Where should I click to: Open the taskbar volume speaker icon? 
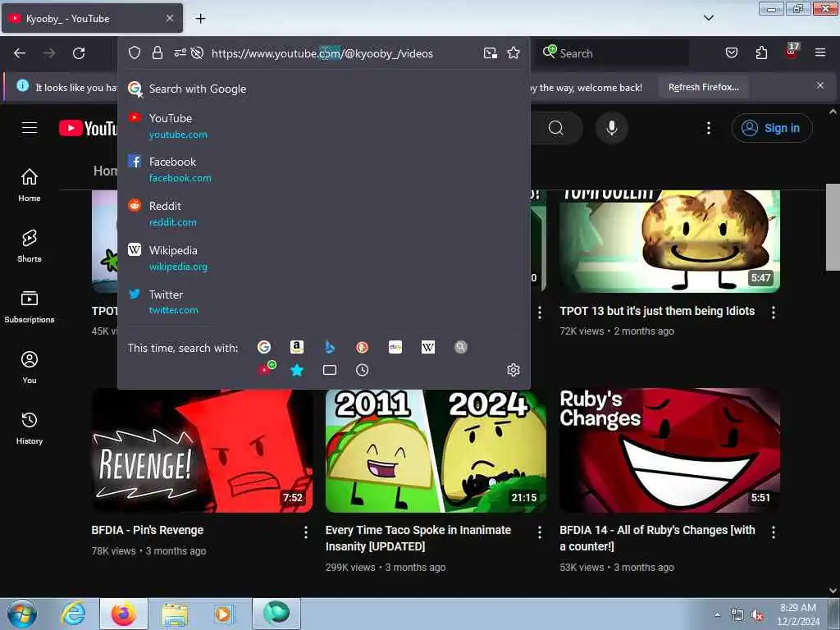pos(756,615)
